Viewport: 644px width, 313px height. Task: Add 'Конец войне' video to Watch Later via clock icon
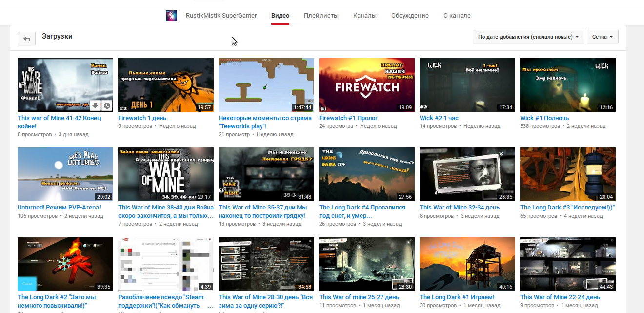107,105
